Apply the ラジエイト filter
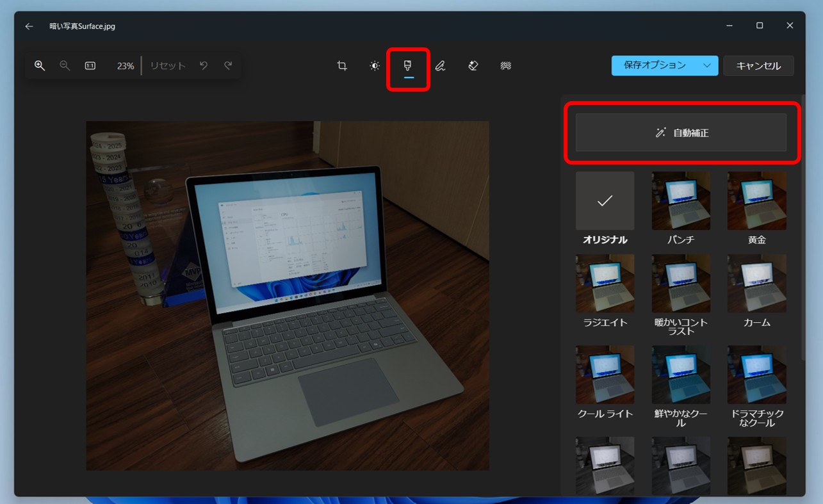 pos(605,283)
